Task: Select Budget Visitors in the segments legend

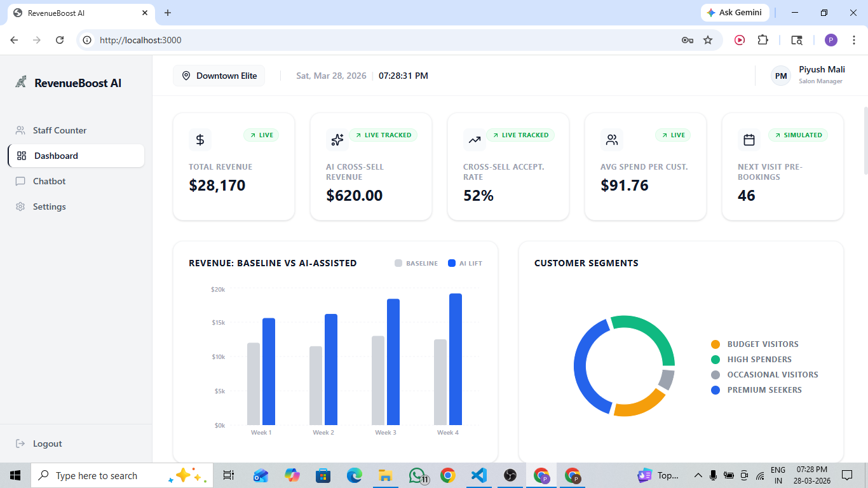Action: [x=755, y=344]
